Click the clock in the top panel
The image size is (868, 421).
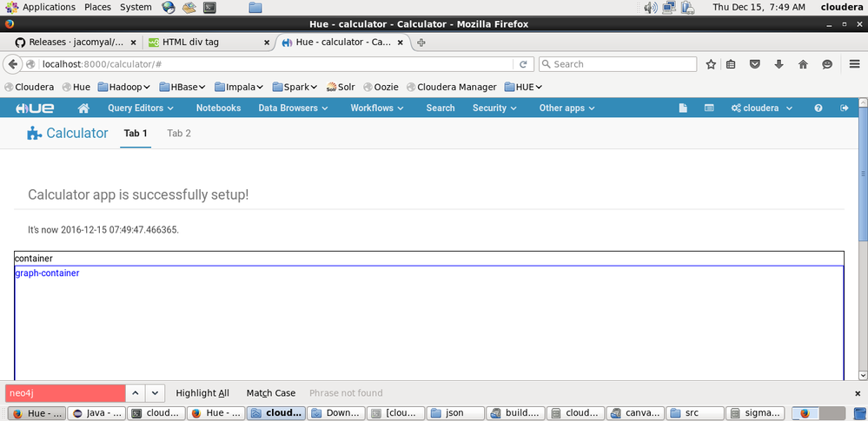[759, 7]
